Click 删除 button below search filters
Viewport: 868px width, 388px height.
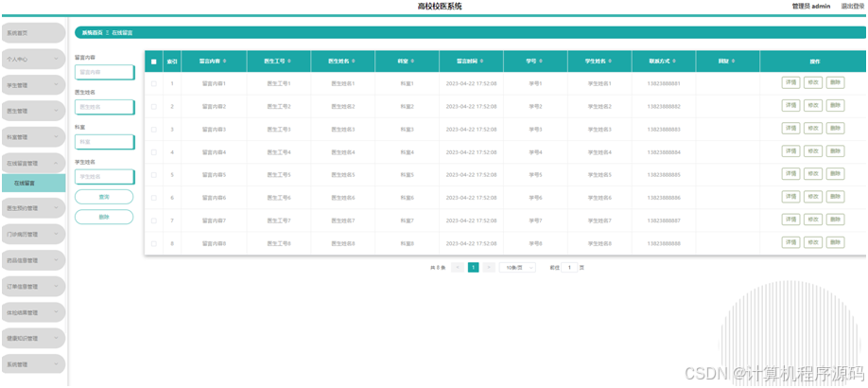(104, 217)
